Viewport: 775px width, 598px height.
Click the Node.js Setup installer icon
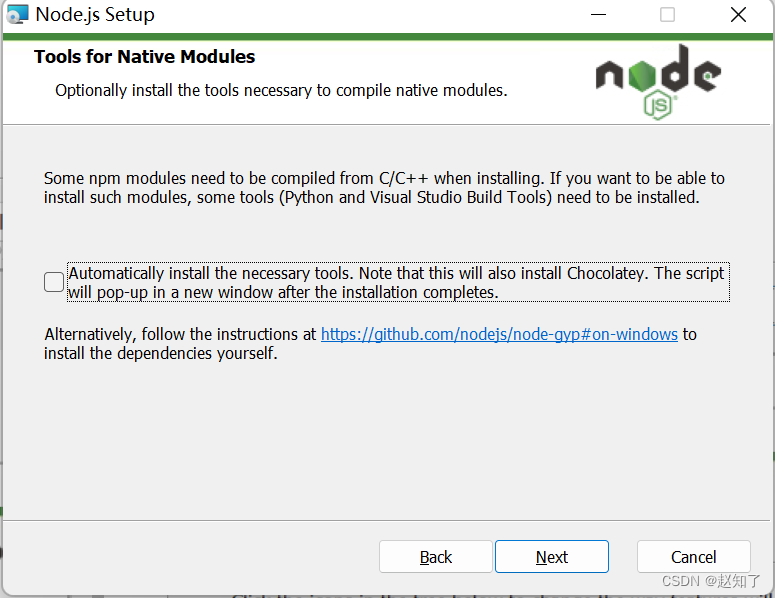click(17, 15)
